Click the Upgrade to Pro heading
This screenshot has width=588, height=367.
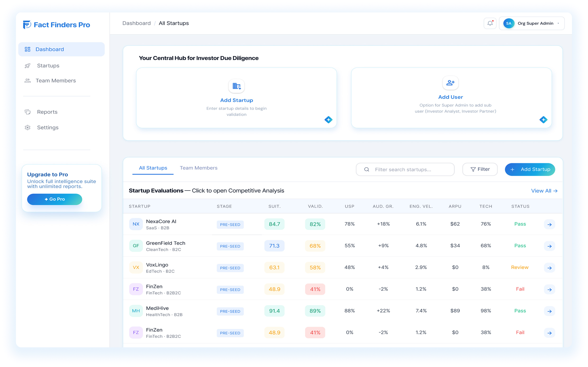(47, 175)
